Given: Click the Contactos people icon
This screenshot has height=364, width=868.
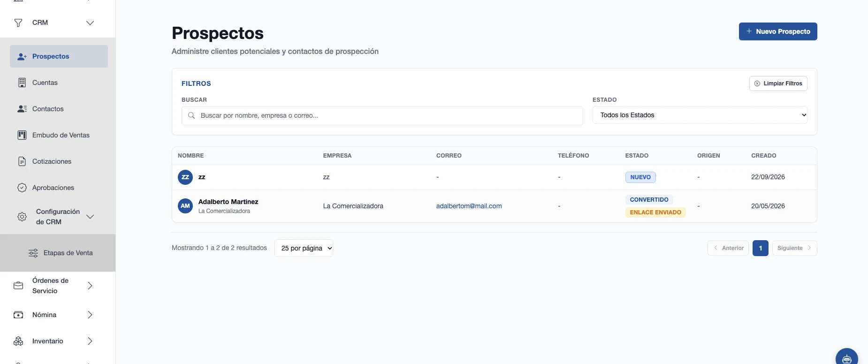Looking at the screenshot, I should [x=22, y=109].
